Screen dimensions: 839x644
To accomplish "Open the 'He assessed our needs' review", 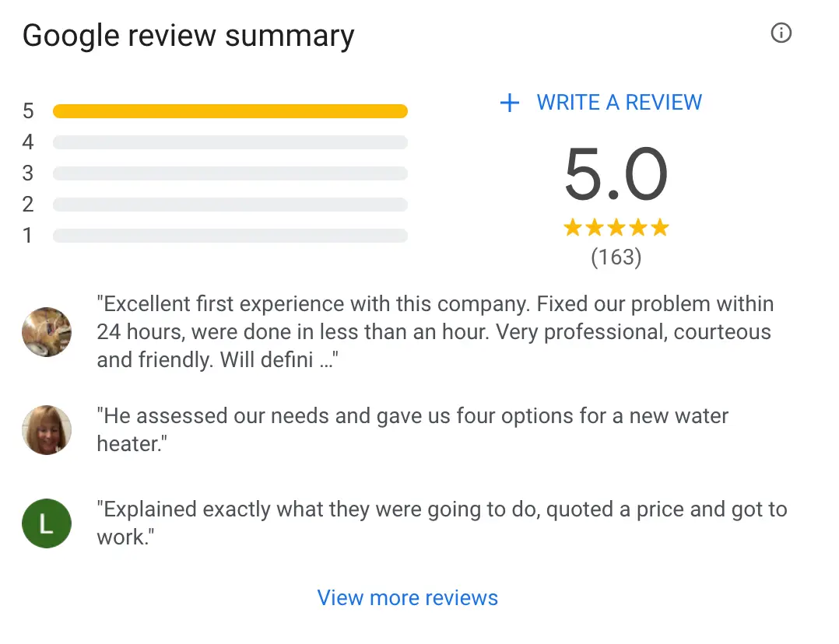I will click(412, 429).
